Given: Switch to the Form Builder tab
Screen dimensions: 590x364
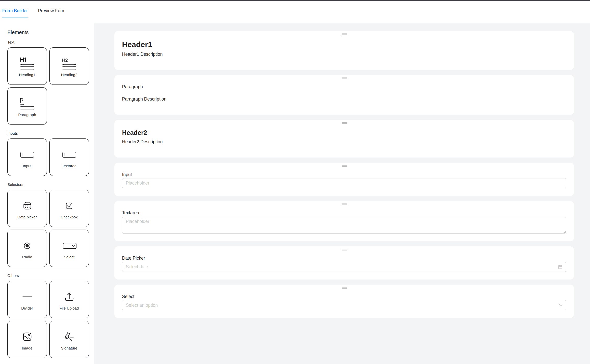Looking at the screenshot, I should click(15, 11).
